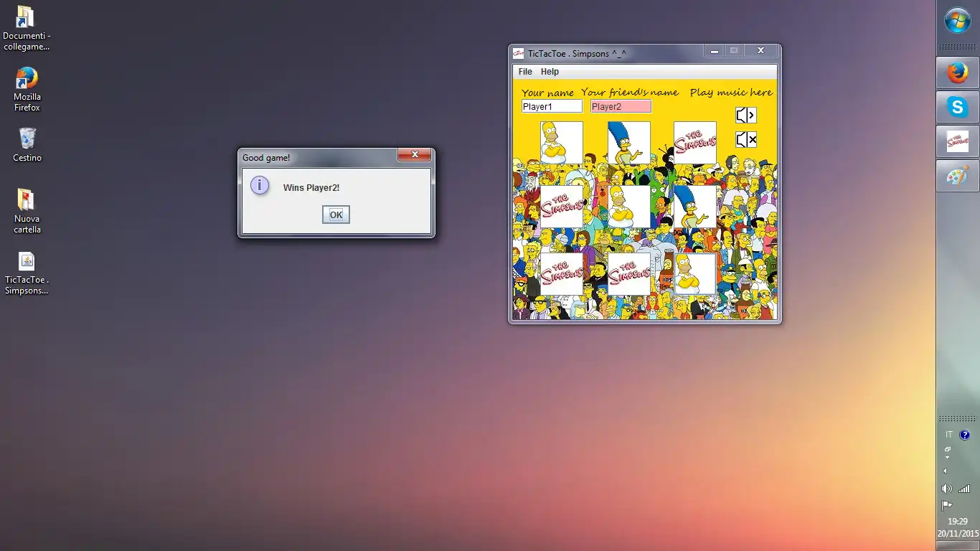Open the File menu
The image size is (980, 551).
[525, 72]
